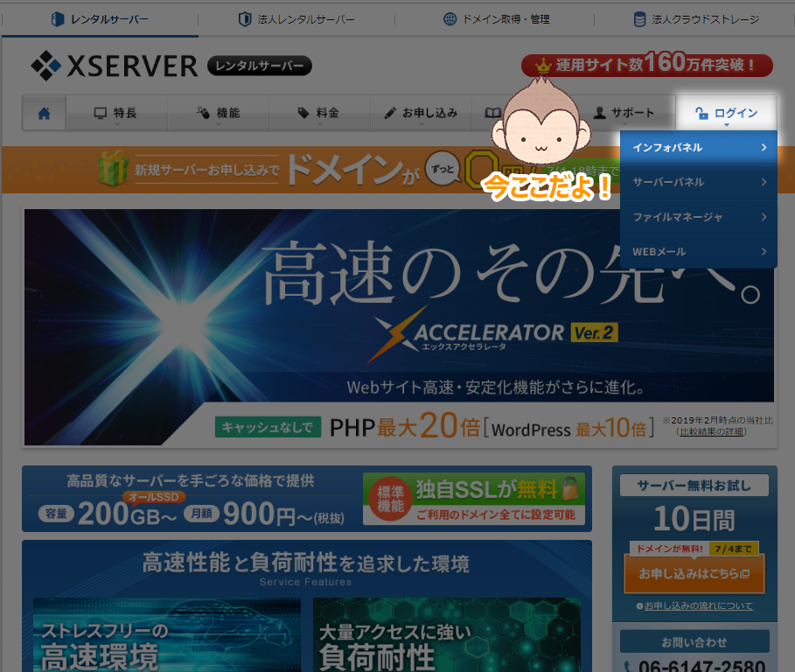Click the database icon beside 法人クラウドストレージ
Image resolution: width=795 pixels, height=672 pixels.
[x=640, y=19]
